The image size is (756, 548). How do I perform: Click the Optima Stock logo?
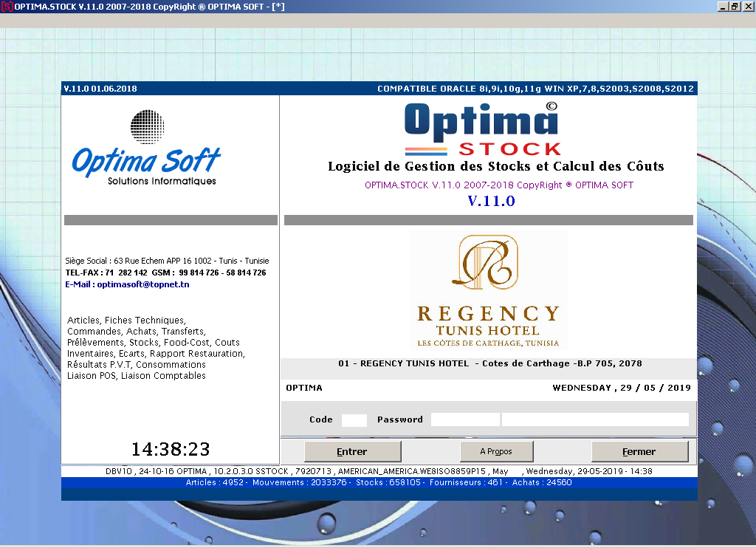(482, 129)
